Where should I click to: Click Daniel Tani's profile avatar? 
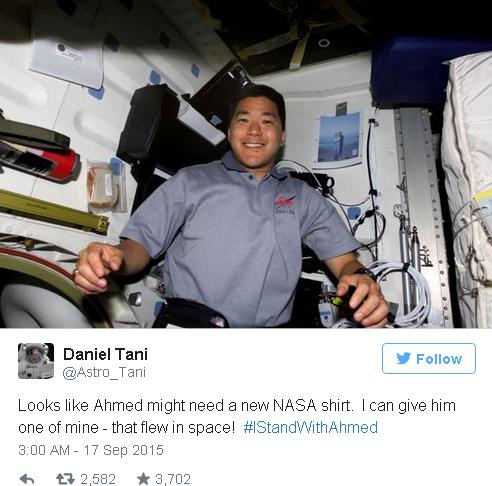(36, 361)
